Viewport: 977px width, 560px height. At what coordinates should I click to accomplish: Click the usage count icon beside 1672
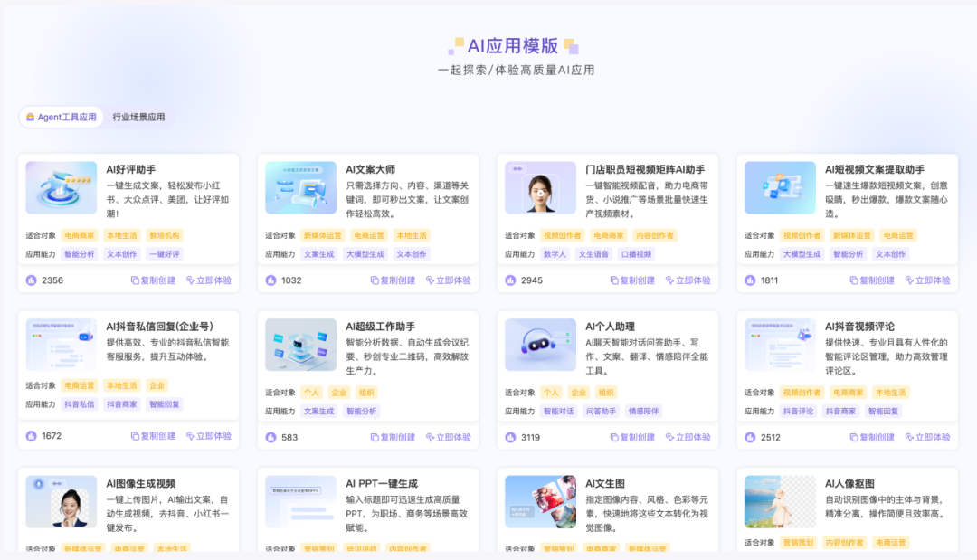tap(31, 436)
